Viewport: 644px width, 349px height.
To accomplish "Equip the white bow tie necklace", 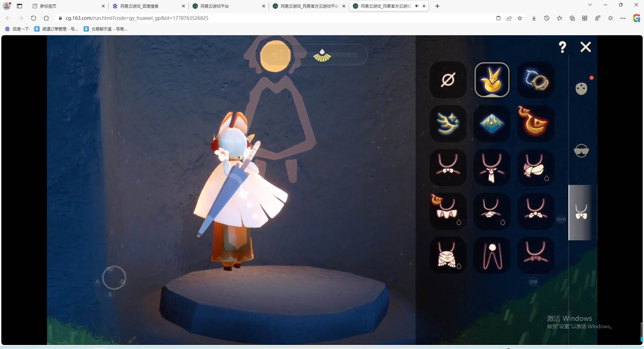I will pyautogui.click(x=448, y=167).
